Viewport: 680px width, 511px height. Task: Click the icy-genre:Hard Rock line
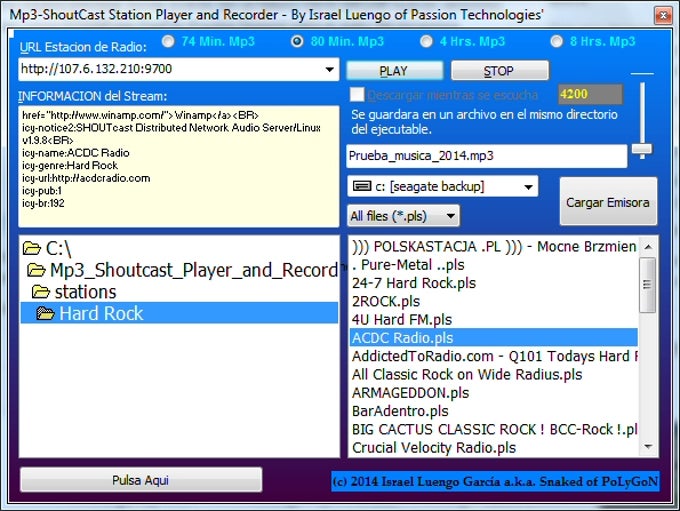click(70, 165)
